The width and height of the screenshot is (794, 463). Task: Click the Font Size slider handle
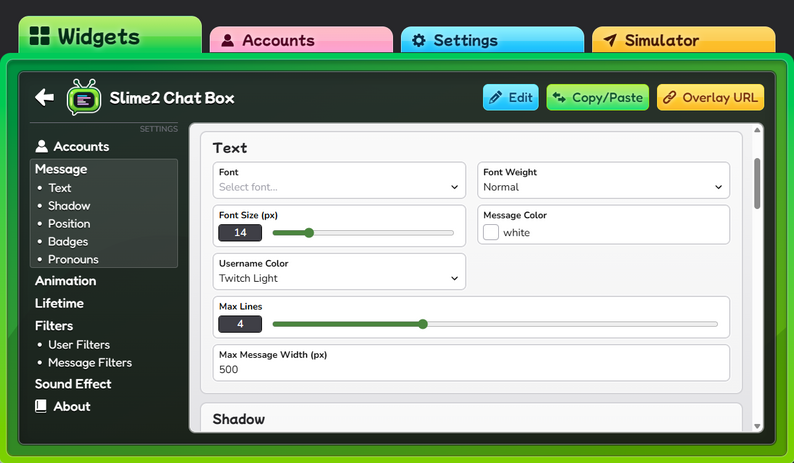click(309, 233)
